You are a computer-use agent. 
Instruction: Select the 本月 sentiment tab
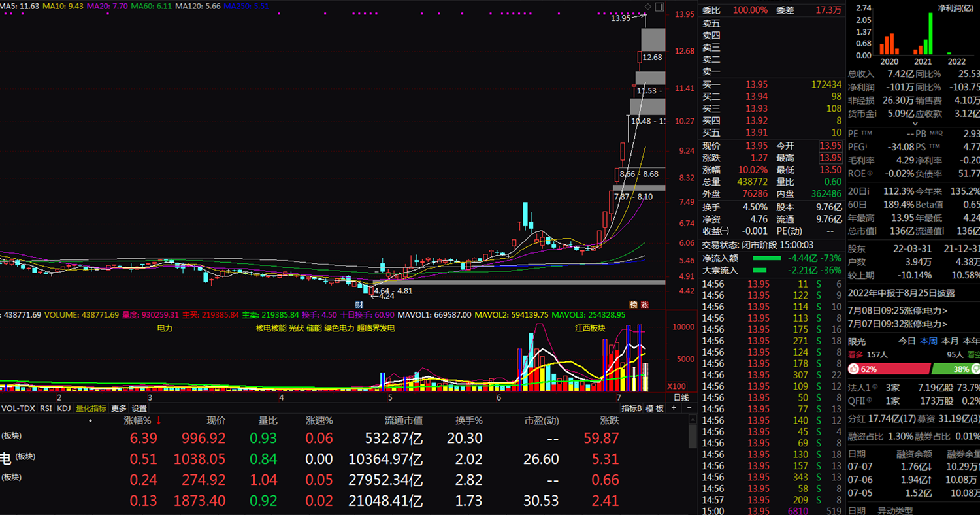(950, 341)
